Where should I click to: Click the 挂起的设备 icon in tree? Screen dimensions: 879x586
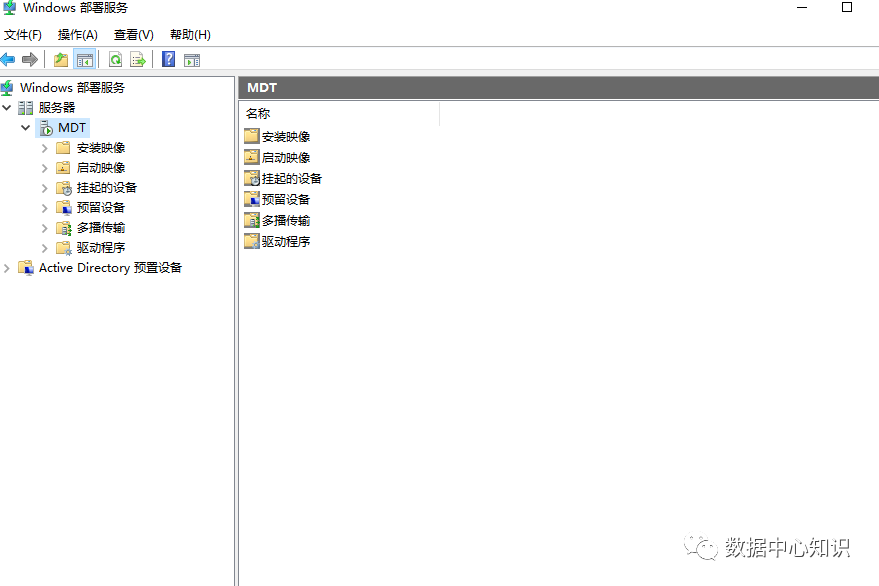point(64,188)
